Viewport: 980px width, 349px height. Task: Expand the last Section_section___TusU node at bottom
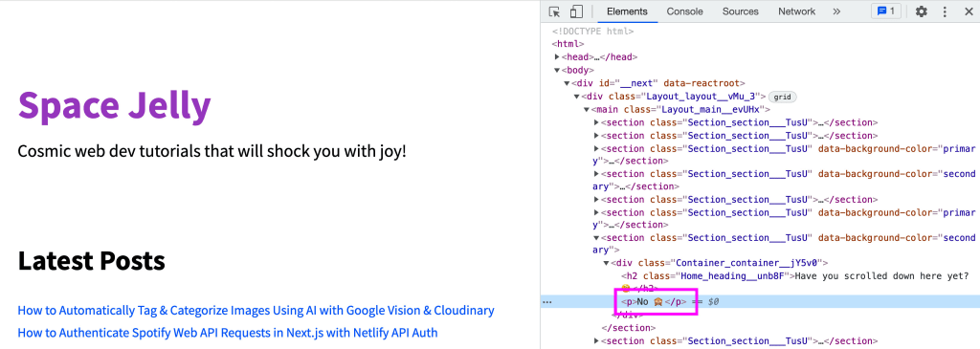pyautogui.click(x=597, y=341)
